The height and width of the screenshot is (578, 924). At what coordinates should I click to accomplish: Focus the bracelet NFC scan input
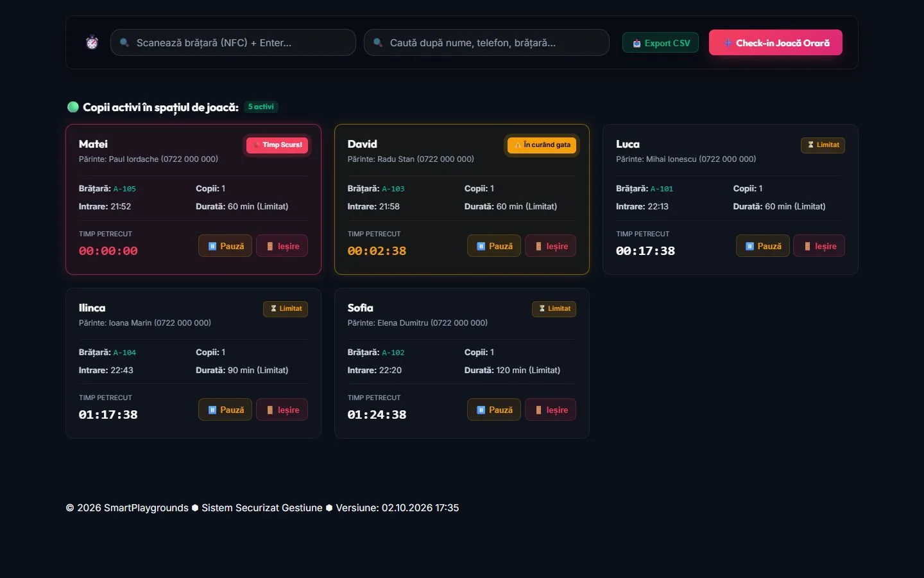click(233, 42)
